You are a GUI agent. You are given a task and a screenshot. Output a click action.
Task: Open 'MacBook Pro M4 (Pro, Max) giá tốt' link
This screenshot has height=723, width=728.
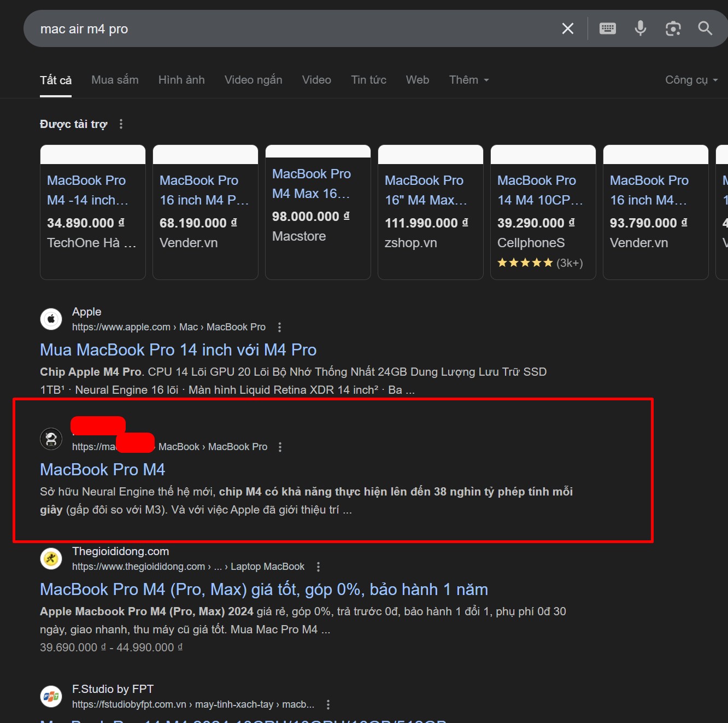(264, 589)
